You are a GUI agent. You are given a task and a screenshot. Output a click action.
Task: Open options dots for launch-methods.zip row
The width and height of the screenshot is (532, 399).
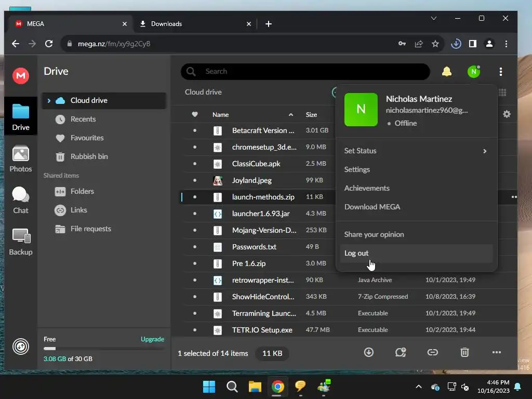click(x=514, y=197)
